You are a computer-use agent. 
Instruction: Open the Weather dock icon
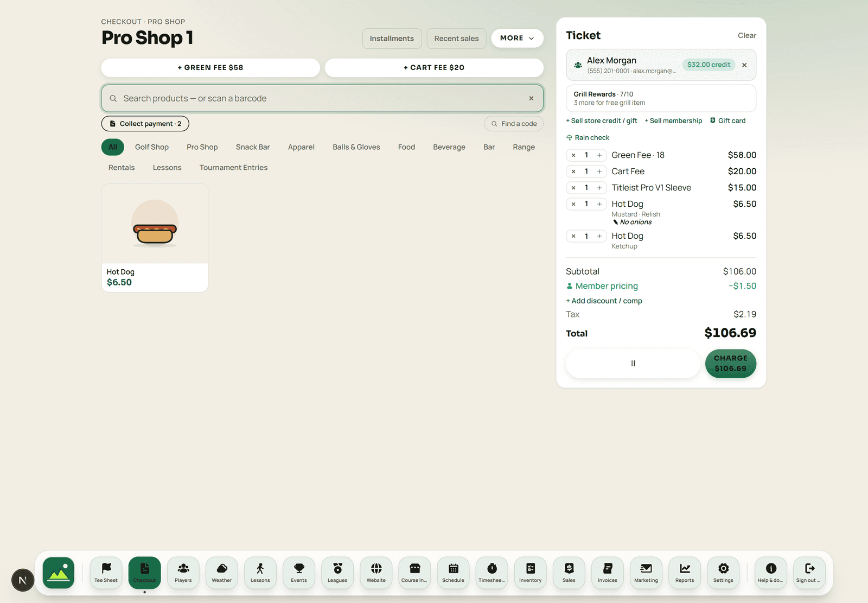(x=221, y=573)
